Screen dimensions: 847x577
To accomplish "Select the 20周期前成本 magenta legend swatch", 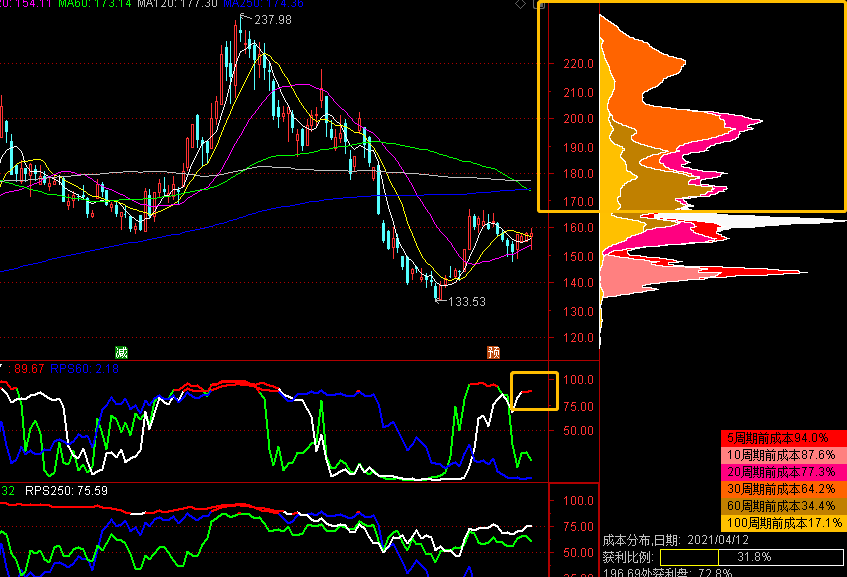I will (783, 471).
